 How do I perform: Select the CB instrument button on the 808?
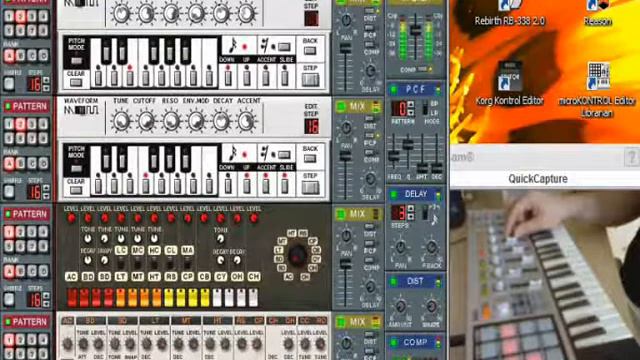[x=204, y=276]
